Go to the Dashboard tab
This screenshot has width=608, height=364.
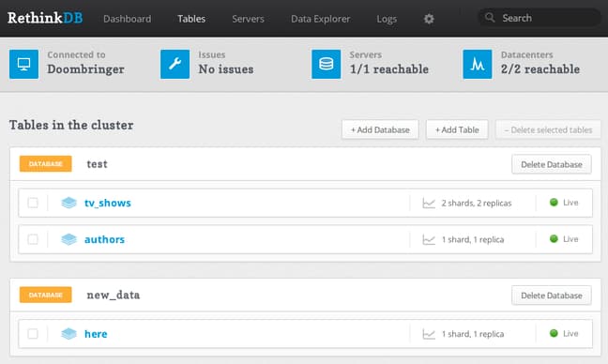128,19
